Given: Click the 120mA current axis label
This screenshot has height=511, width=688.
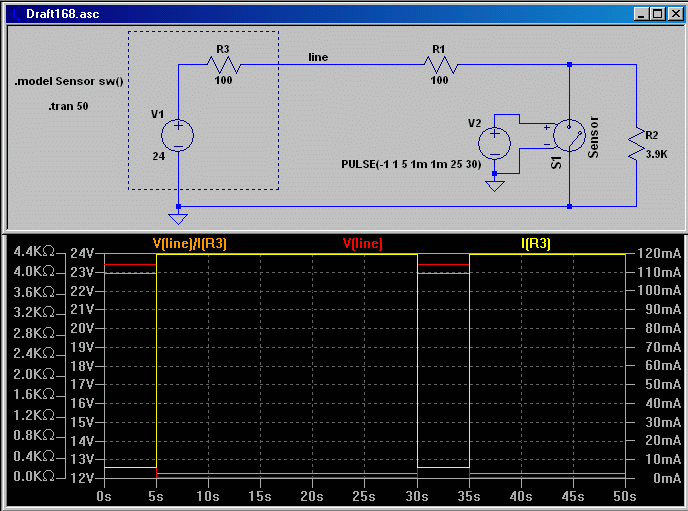Looking at the screenshot, I should 659,253.
